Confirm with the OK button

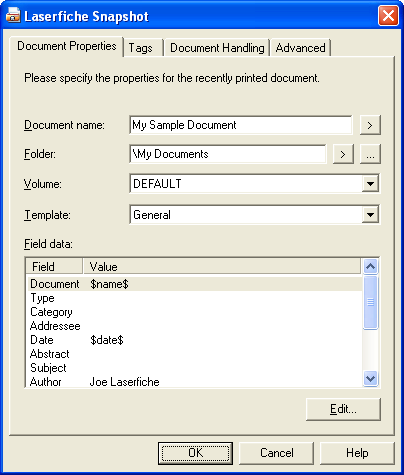pyautogui.click(x=195, y=453)
